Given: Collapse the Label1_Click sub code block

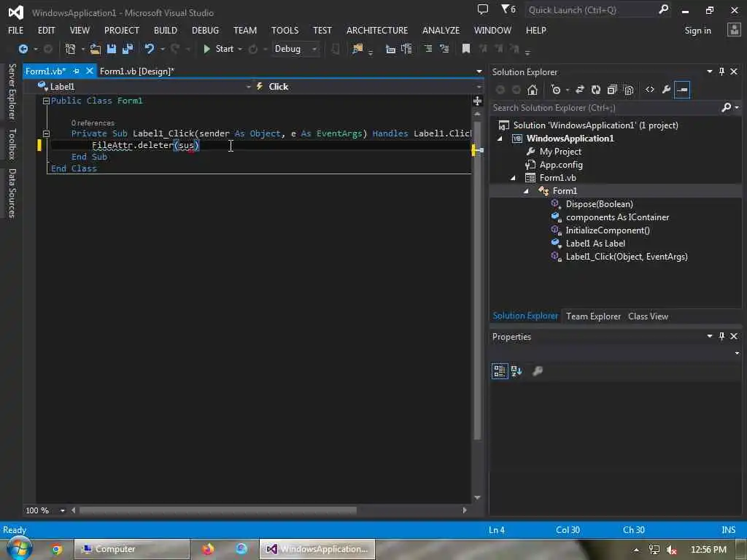Looking at the screenshot, I should 46,134.
